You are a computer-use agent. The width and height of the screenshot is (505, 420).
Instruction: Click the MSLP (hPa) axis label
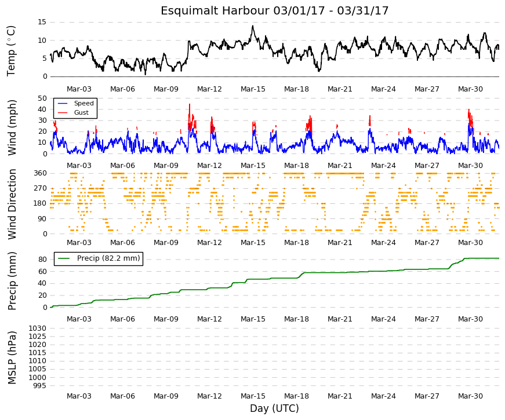click(11, 357)
